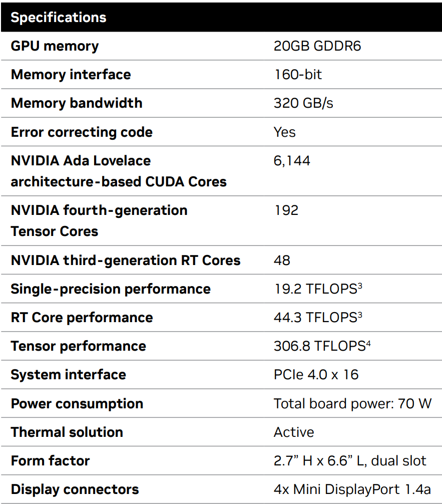Screen dimensions: 442x504
Task: Select the GPU memory row label
Action: [55, 46]
